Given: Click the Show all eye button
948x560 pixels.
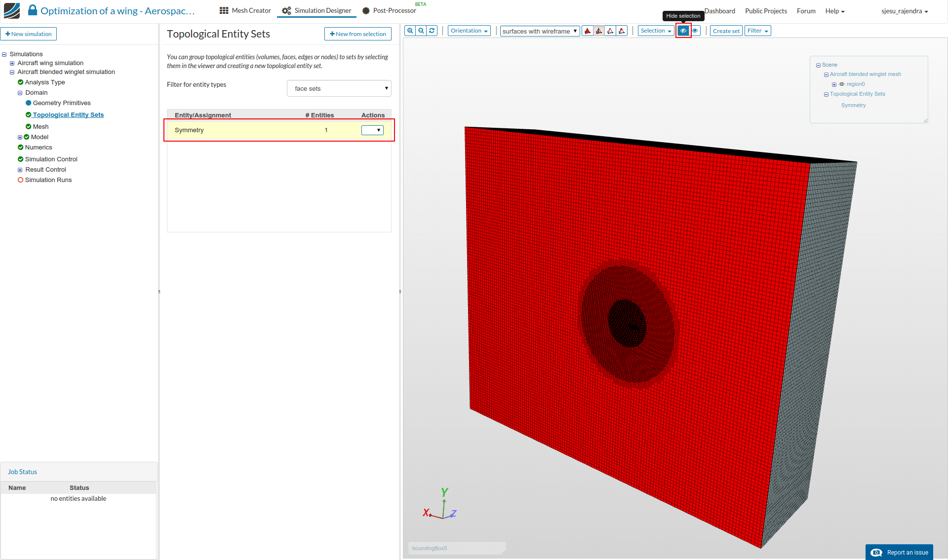Looking at the screenshot, I should click(695, 31).
